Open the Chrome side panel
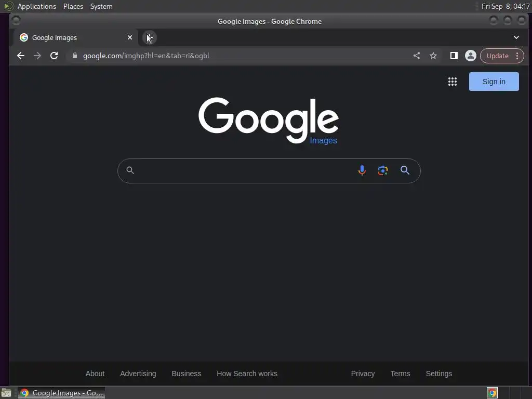 (x=454, y=56)
